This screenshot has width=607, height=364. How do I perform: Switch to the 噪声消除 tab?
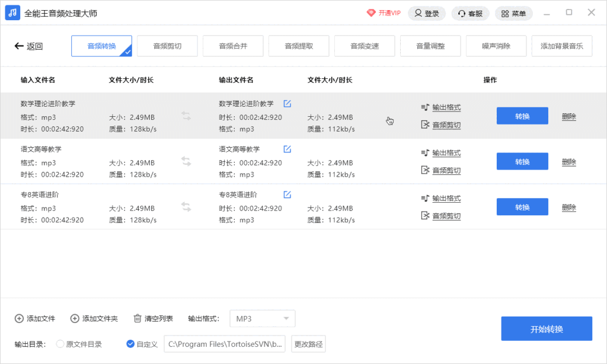(496, 46)
